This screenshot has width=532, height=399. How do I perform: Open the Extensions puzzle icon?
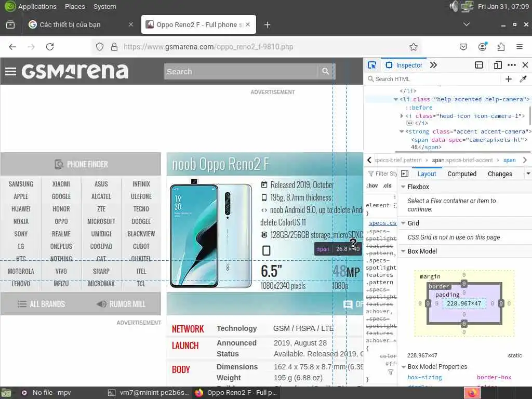pos(501,47)
